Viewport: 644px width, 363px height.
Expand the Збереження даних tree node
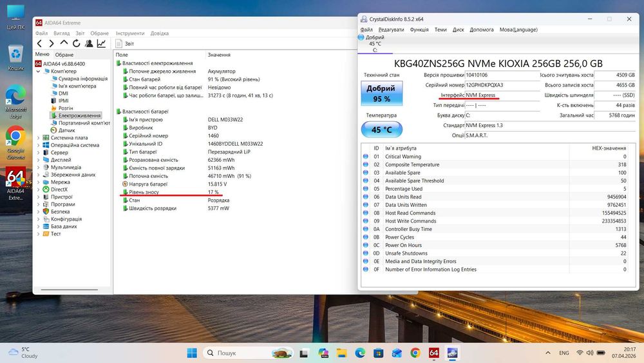38,175
